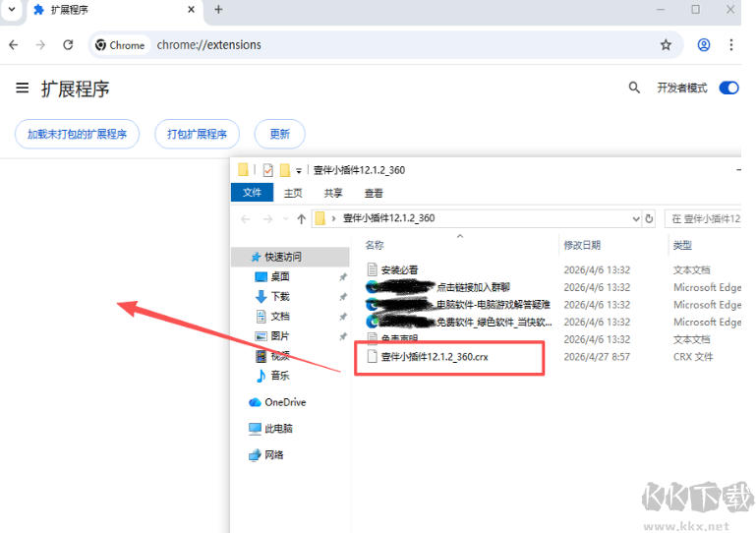
Task: Open the 共享 ribbon tab
Action: pyautogui.click(x=333, y=193)
